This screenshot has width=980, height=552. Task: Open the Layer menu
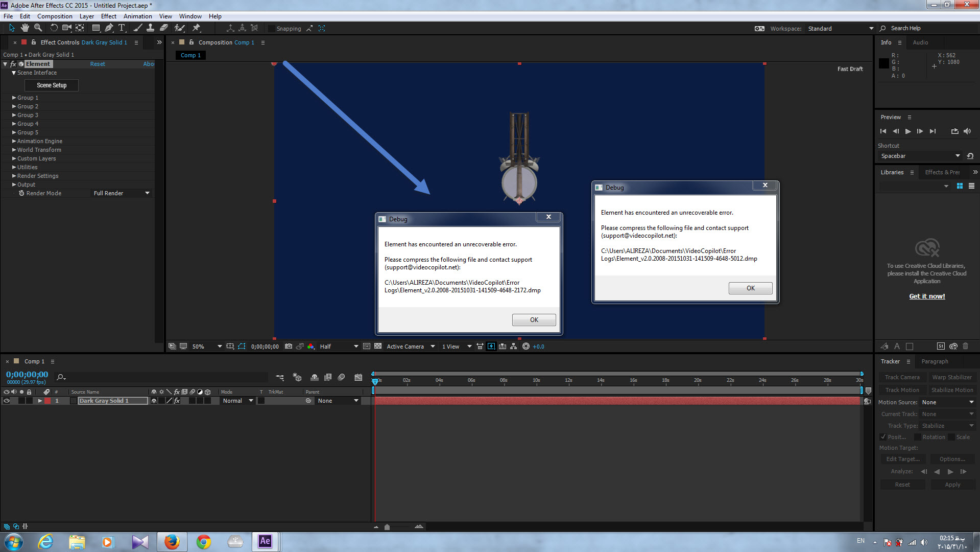[x=86, y=16]
